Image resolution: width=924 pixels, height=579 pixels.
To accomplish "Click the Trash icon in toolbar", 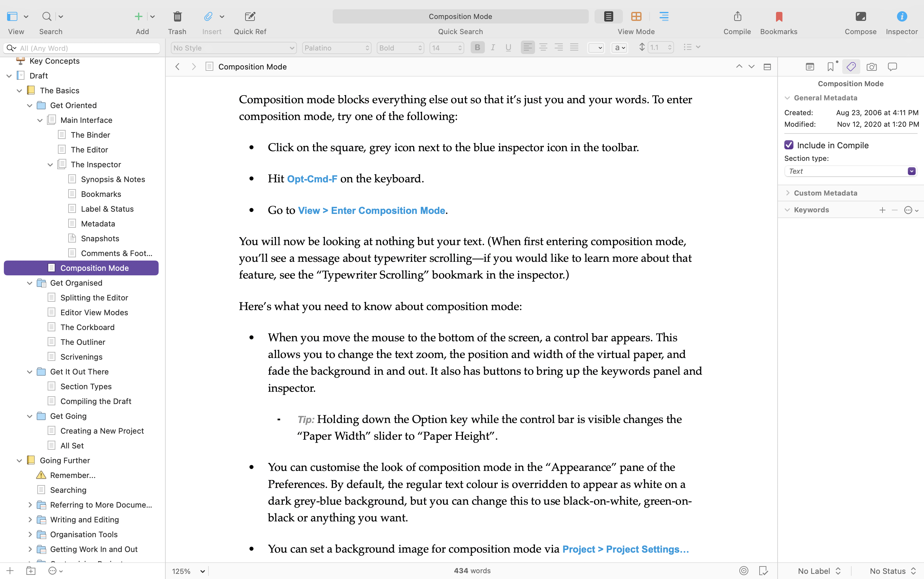I will 177,16.
